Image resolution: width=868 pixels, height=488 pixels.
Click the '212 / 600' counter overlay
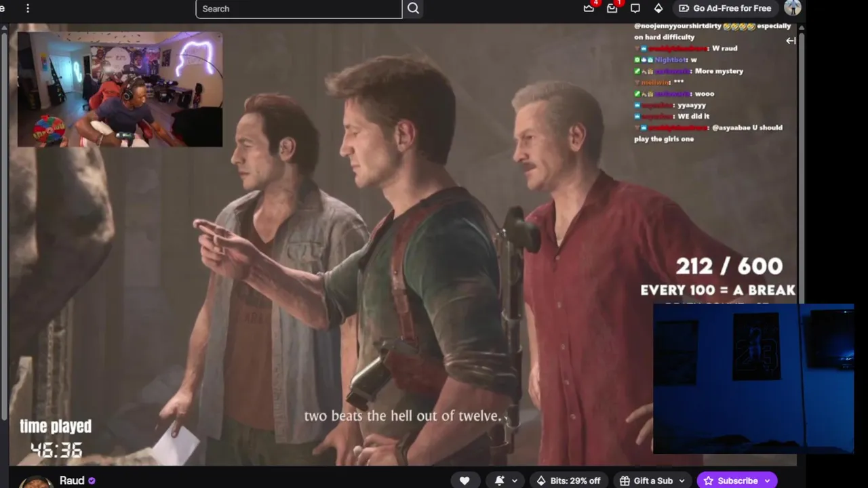pyautogui.click(x=729, y=266)
